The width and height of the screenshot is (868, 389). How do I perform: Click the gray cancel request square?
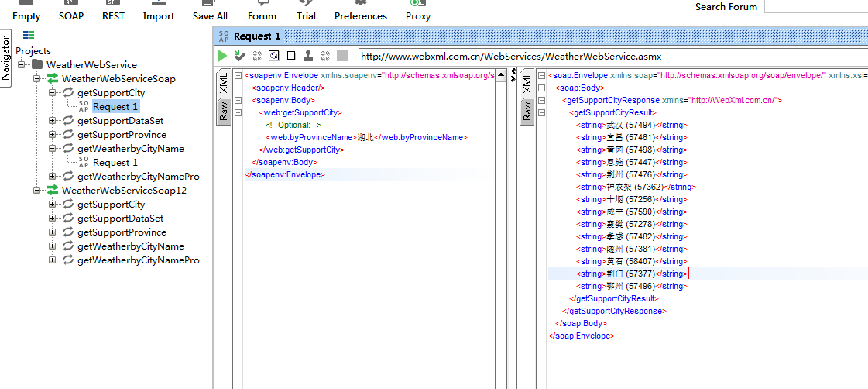pyautogui.click(x=342, y=56)
